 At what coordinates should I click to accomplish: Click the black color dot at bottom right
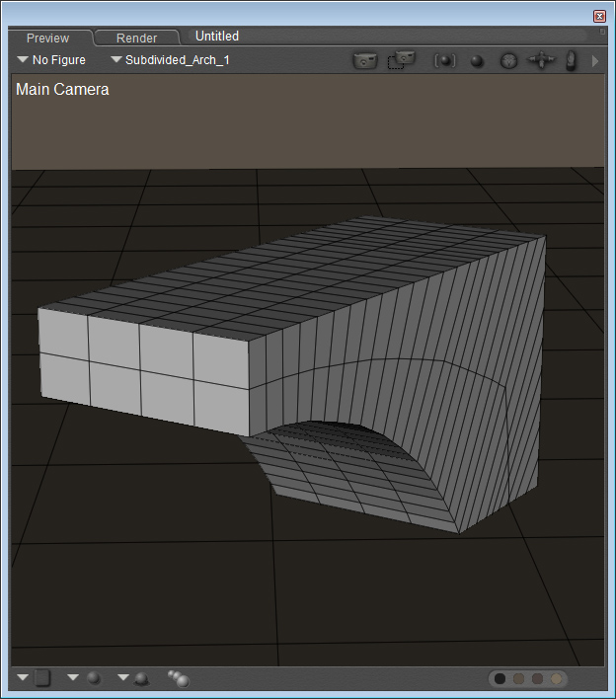(x=500, y=678)
